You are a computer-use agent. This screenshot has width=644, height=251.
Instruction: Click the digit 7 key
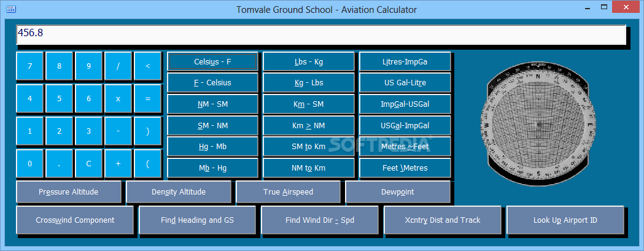pyautogui.click(x=29, y=66)
